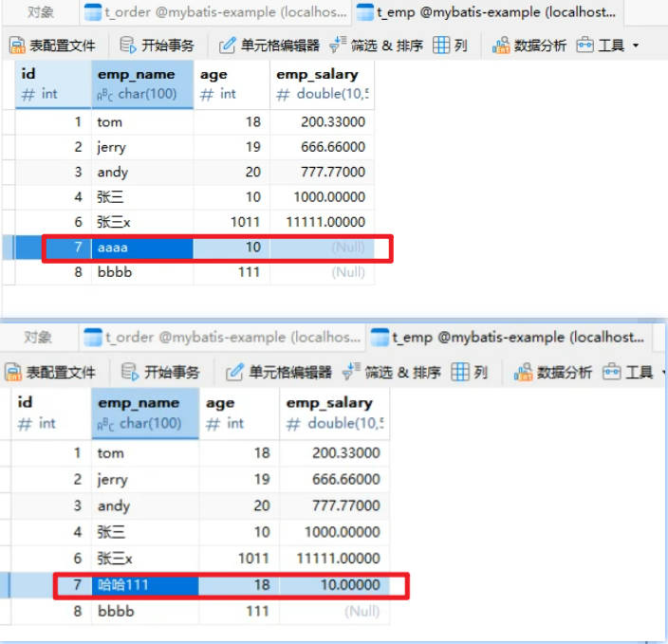Click 列 label in top window
The image size is (668, 644).
pyautogui.click(x=461, y=46)
